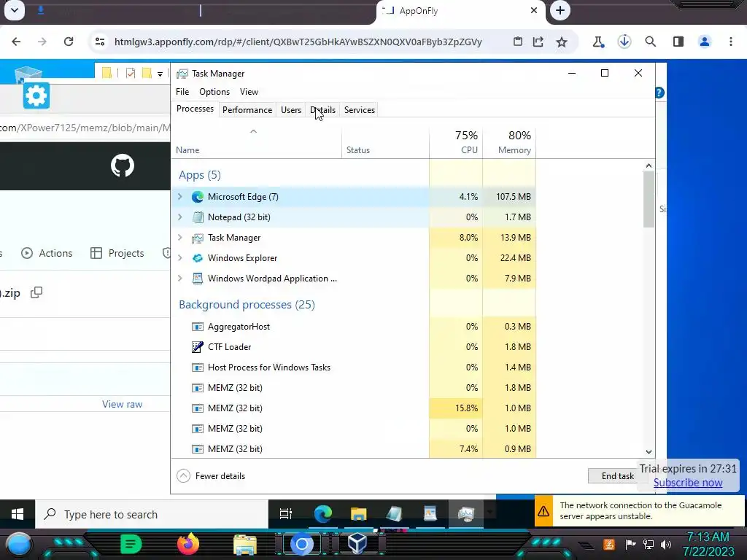The width and height of the screenshot is (747, 560).
Task: Select the MEMZ process using 15.8% CPU
Action: click(x=354, y=408)
